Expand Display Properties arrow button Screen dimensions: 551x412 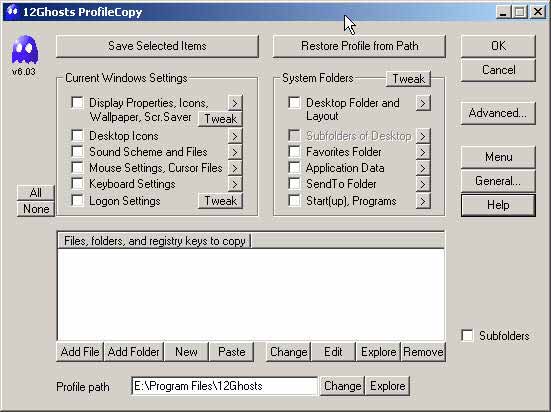[x=235, y=103]
